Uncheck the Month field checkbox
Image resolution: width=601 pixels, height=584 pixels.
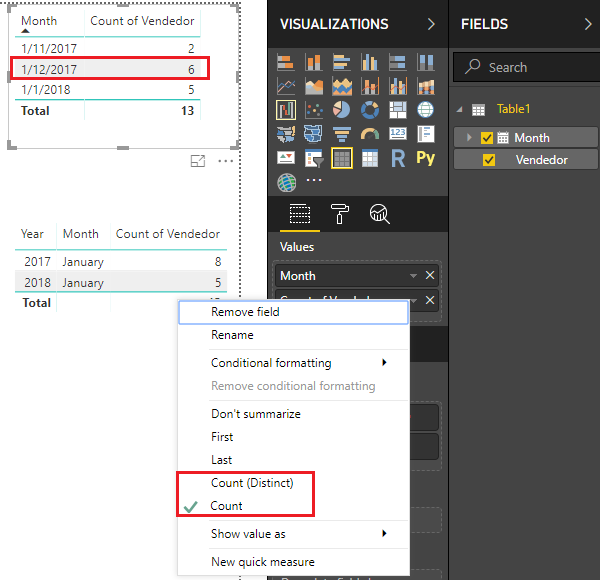[x=487, y=138]
